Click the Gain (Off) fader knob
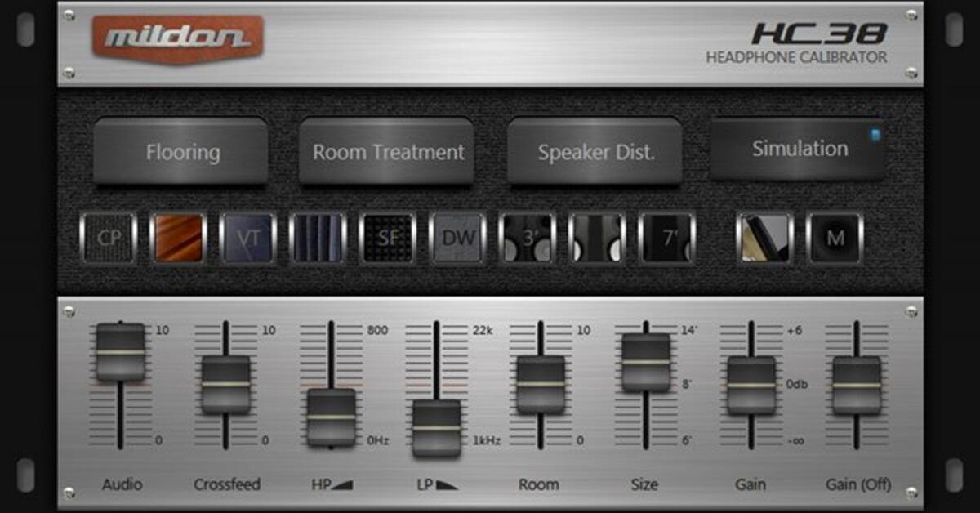 point(857,385)
